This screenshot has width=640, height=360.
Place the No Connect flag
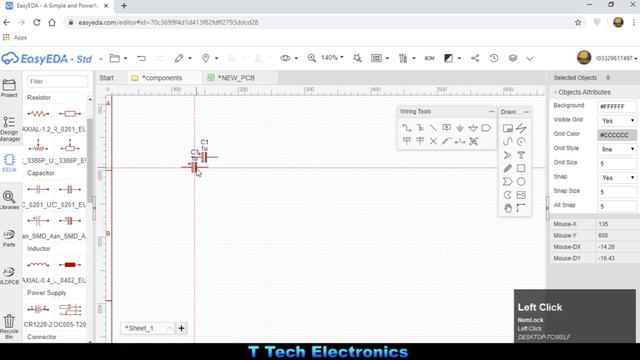(x=433, y=141)
